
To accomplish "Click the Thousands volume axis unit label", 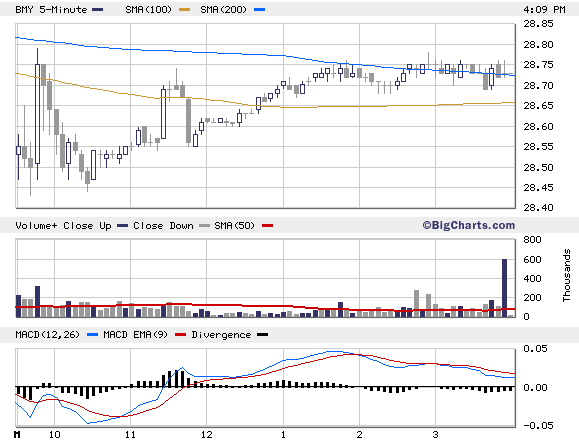I will pyautogui.click(x=567, y=275).
